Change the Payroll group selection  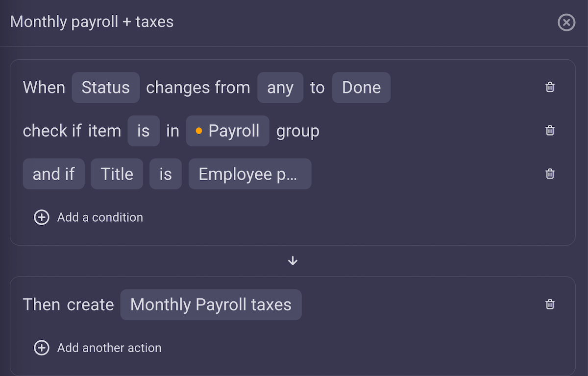227,130
